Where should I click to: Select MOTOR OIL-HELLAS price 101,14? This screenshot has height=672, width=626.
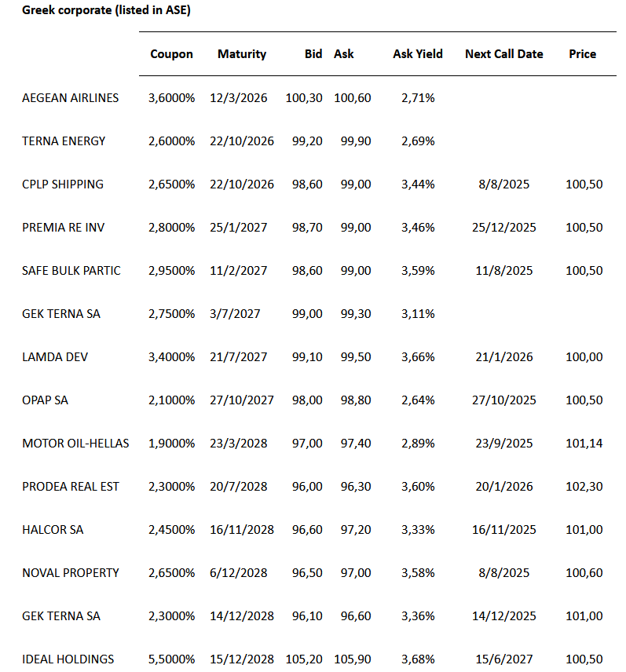(x=584, y=444)
